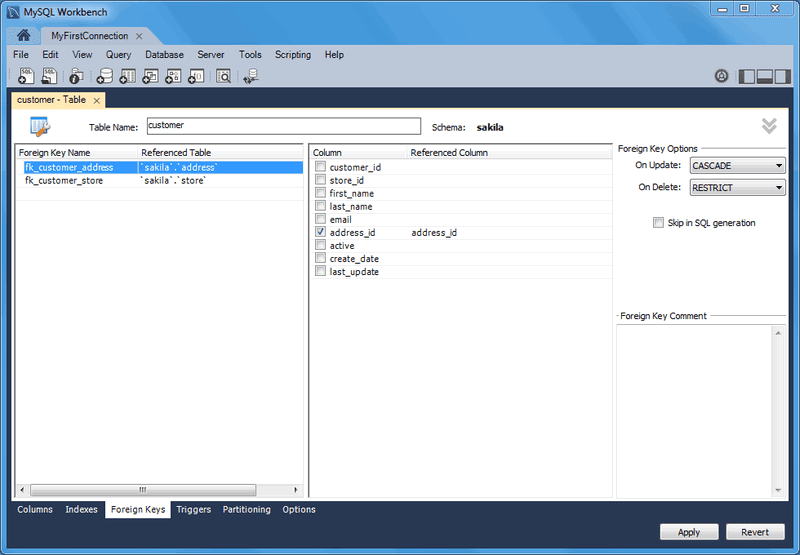Click the search table data icon
Image resolution: width=800 pixels, height=555 pixels.
pos(223,76)
